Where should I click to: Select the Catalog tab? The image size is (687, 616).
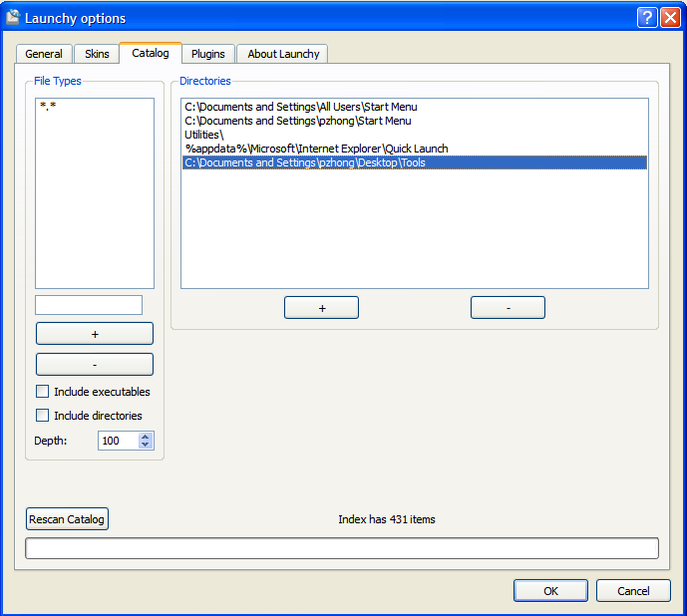click(x=151, y=53)
